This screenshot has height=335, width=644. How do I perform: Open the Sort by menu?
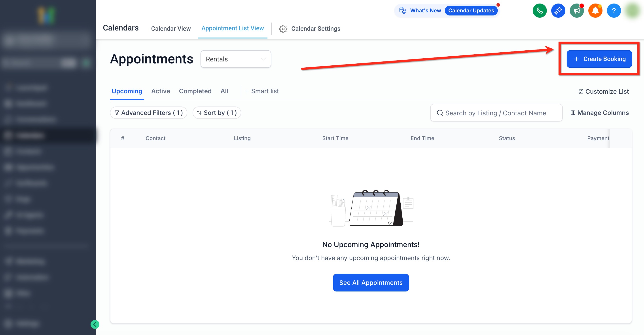point(216,113)
